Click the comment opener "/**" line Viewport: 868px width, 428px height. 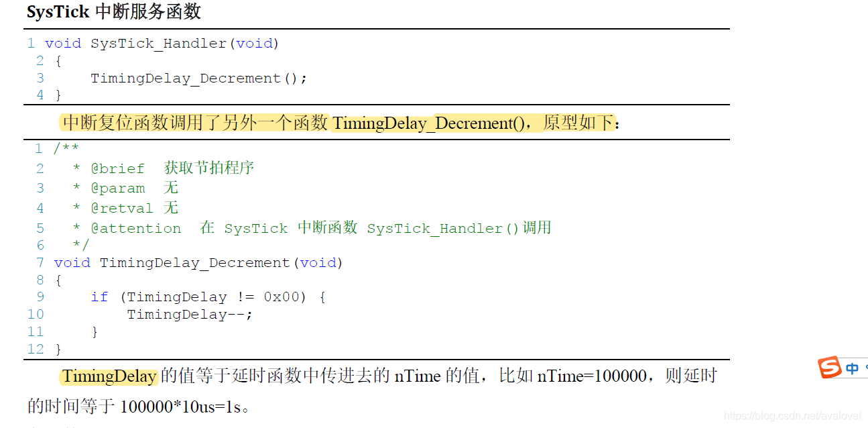(x=66, y=148)
